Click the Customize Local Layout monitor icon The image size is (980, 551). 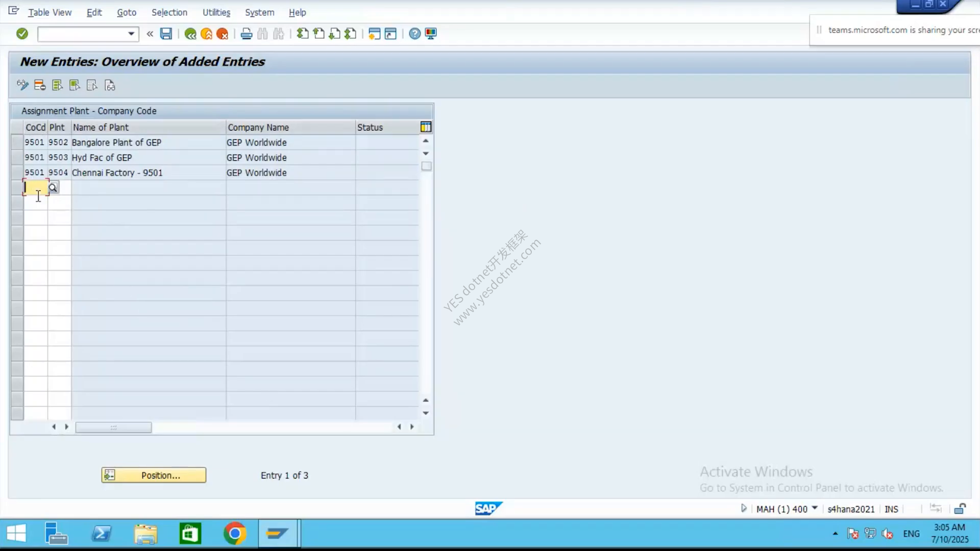pos(431,34)
